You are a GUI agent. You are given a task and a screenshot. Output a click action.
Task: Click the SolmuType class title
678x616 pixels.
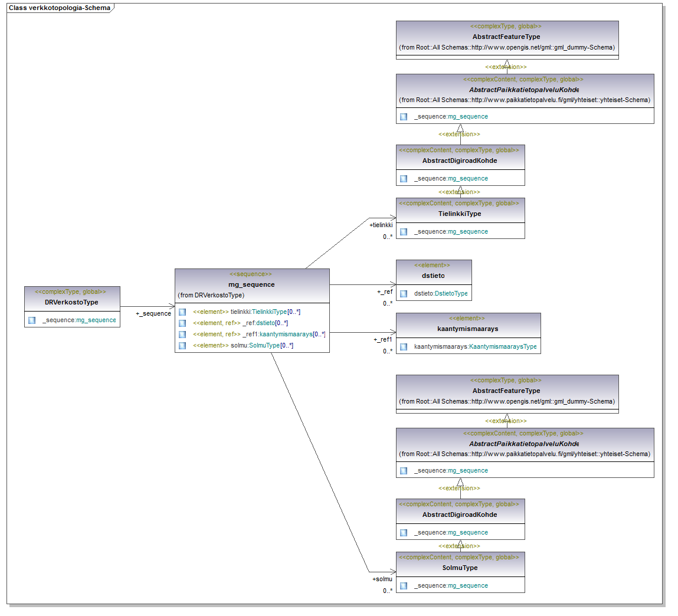[x=460, y=568]
